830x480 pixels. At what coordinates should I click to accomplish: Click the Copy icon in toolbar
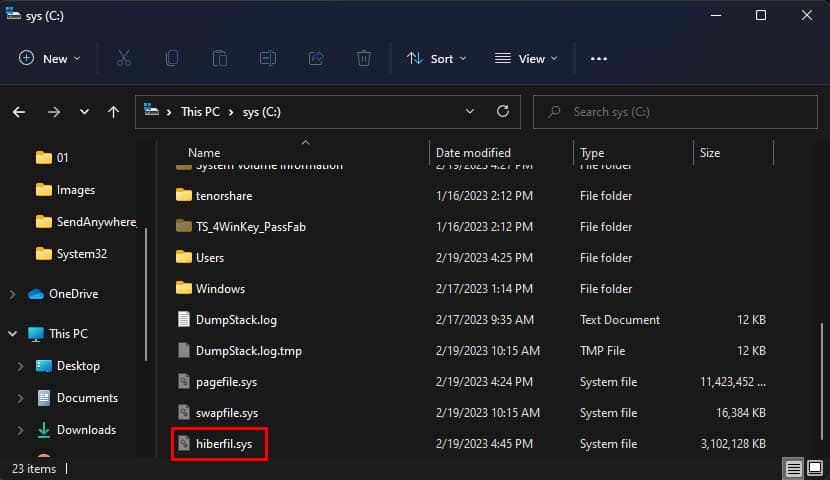[x=172, y=58]
